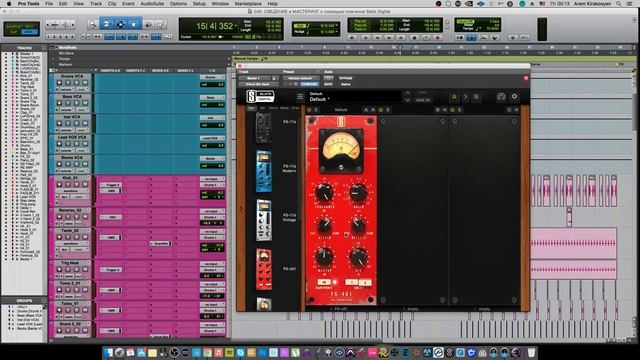Image resolution: width=640 pixels, height=360 pixels.
Task: Toggle the red plug-in target button
Action: pos(526,78)
